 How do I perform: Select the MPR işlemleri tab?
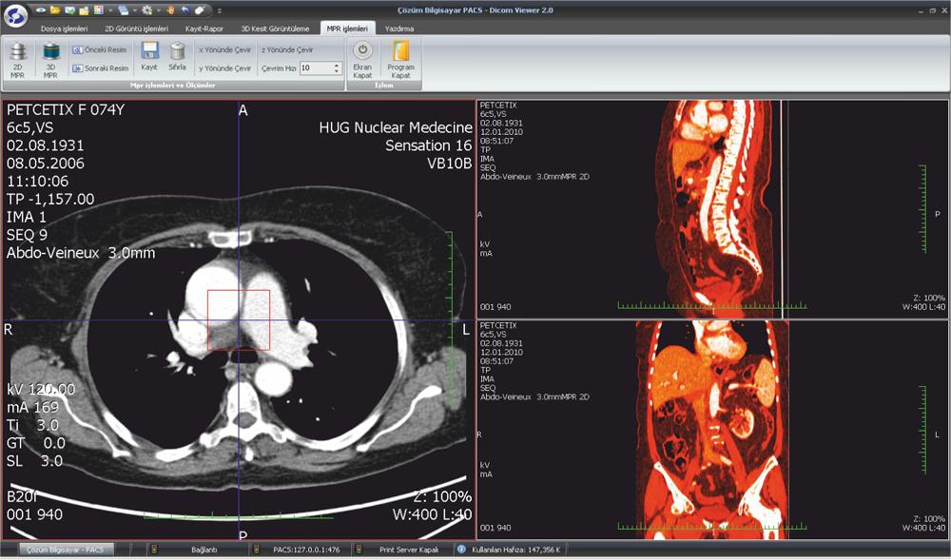(x=347, y=29)
